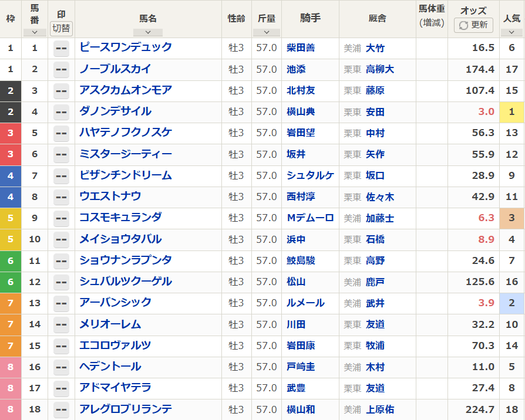Open trainer 矢作 stable page
This screenshot has width=525, height=420.
tap(375, 154)
